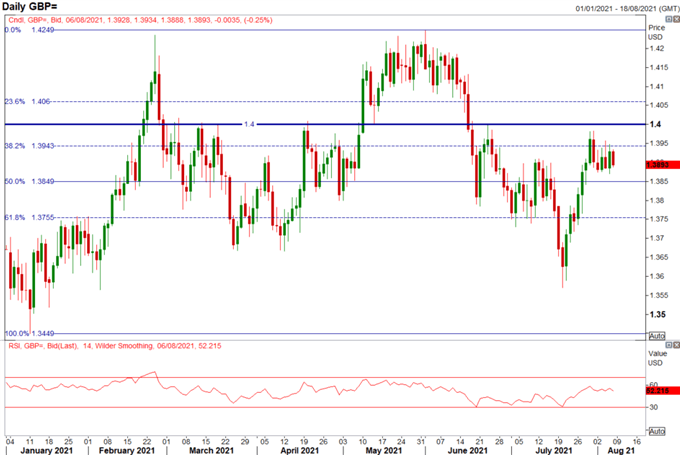680x455 pixels.
Task: Select the 38.2% 1.3943 Fibonacci label
Action: 29,146
